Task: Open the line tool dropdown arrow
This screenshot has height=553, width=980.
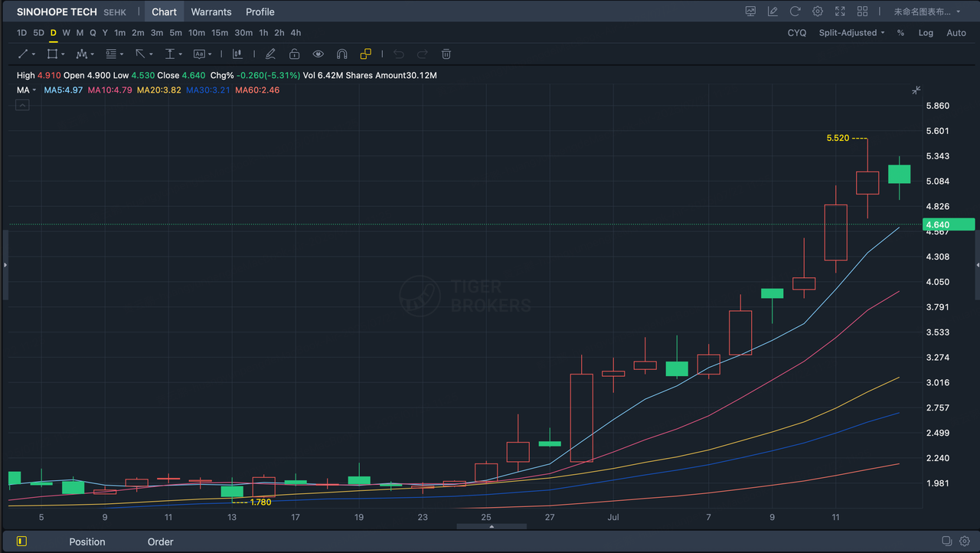Action: pos(34,54)
